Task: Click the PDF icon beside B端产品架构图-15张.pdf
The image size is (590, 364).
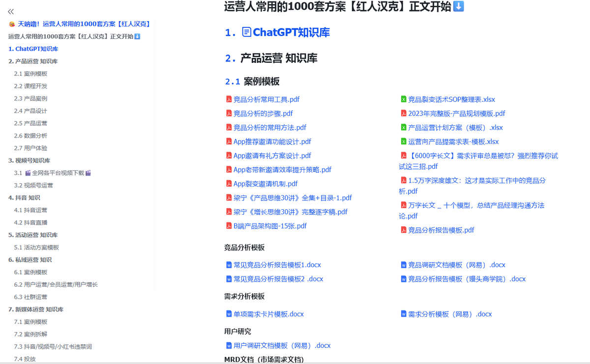Action: 229,226
